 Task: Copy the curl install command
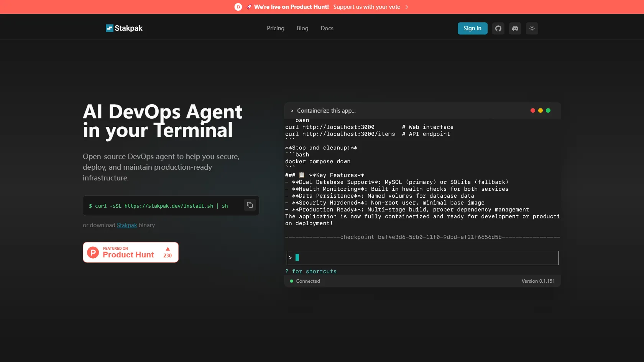point(250,205)
